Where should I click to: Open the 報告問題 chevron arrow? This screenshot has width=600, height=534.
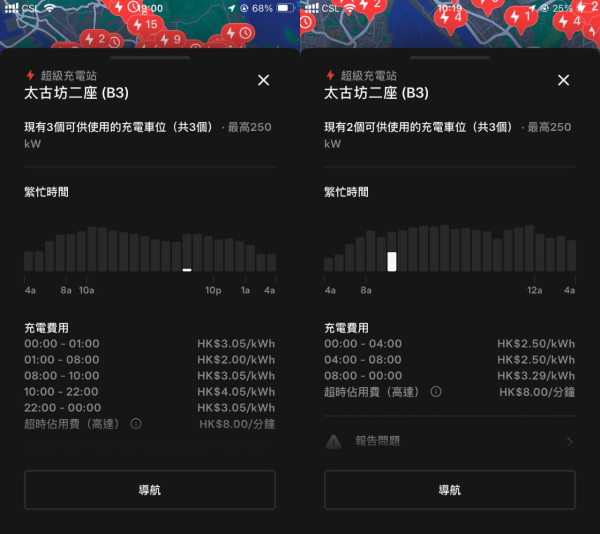[x=569, y=441]
